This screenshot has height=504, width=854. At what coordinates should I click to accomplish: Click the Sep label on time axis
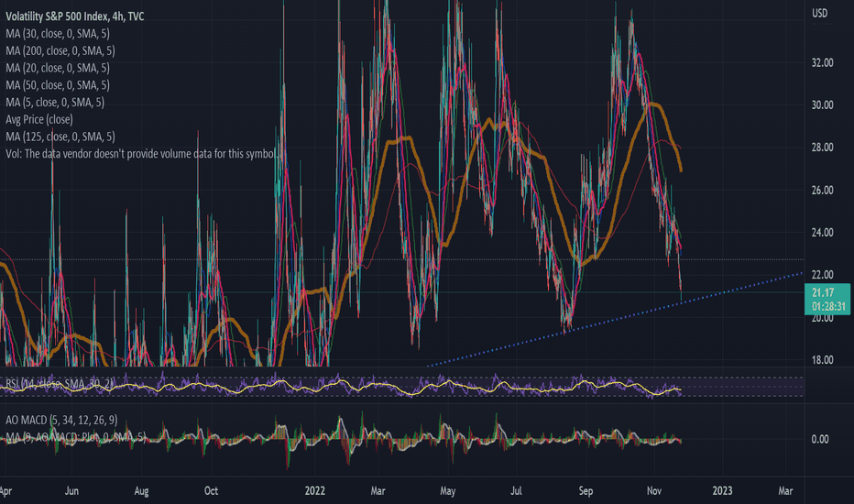point(586,491)
